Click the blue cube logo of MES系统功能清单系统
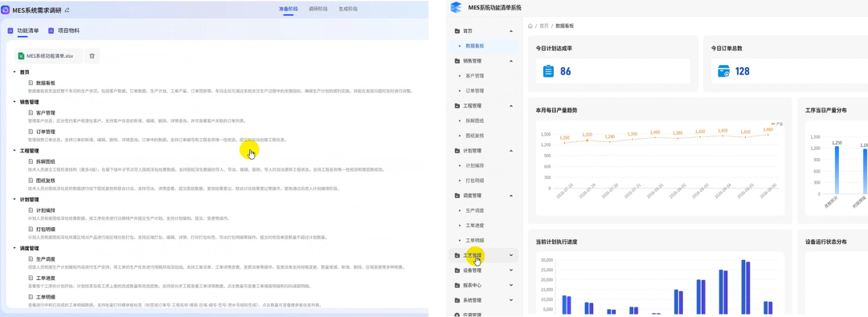Screen dimensions: 868x317 tap(457, 7)
